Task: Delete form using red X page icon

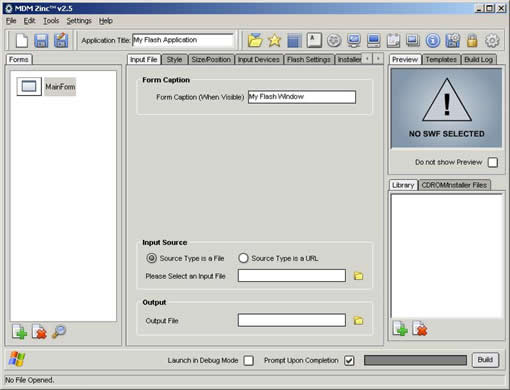Action: click(39, 332)
